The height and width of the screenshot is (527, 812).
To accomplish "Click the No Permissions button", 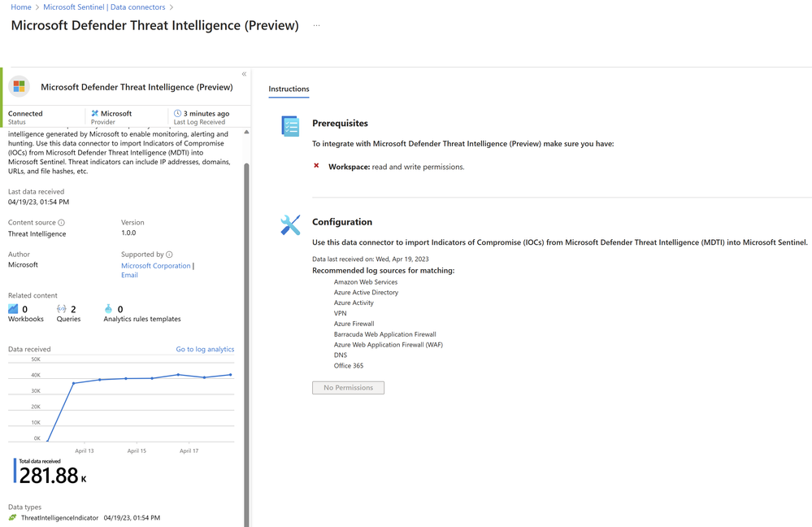I will [x=348, y=388].
